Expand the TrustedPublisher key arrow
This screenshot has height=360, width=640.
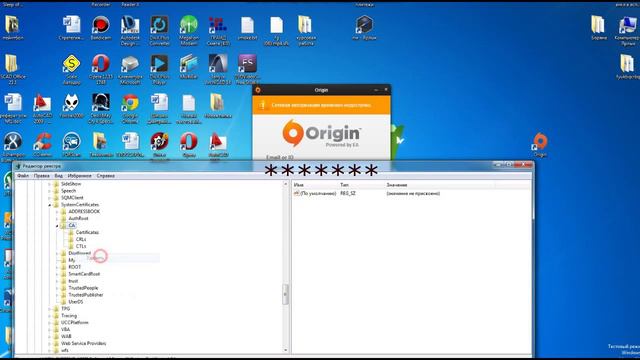pyautogui.click(x=57, y=295)
